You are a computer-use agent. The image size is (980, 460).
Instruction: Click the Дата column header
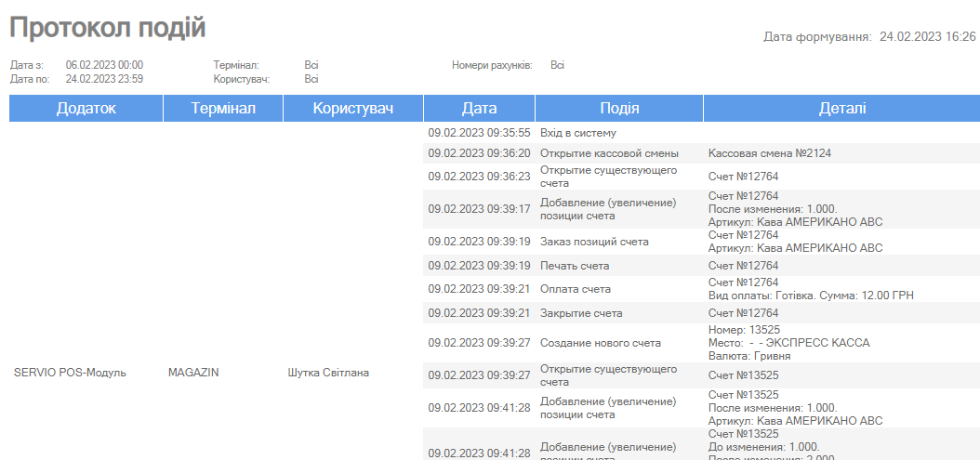[479, 109]
